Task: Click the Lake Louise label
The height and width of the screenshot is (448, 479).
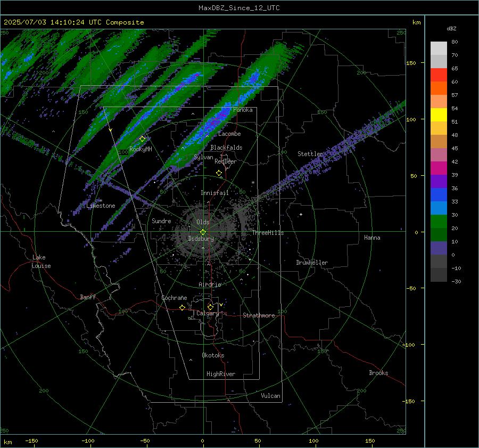Action: click(41, 262)
